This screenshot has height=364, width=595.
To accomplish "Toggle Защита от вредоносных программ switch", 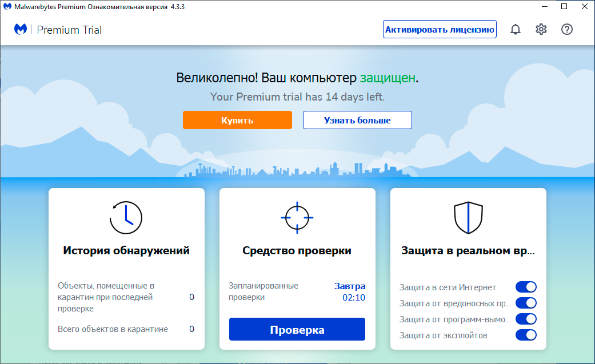I will (526, 303).
